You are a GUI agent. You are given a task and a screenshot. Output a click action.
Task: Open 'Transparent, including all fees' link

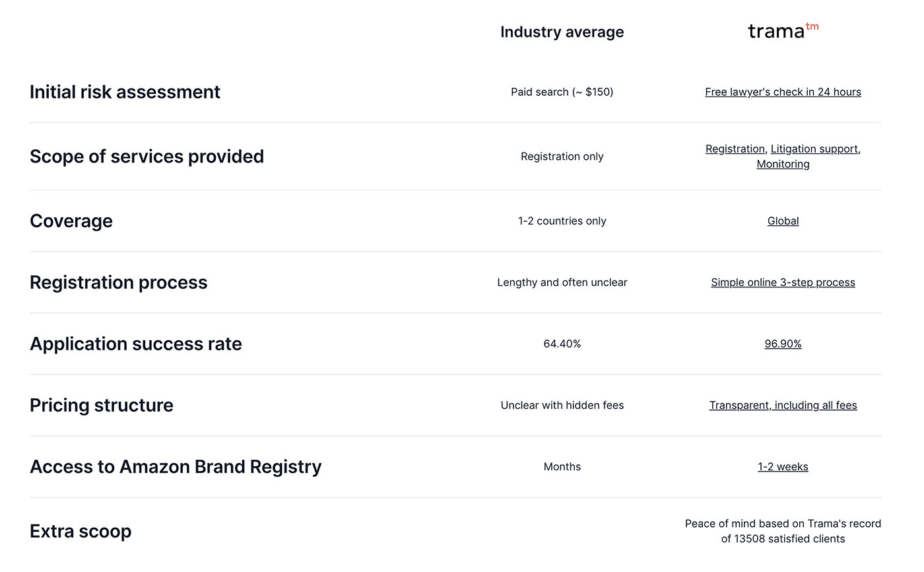(783, 405)
